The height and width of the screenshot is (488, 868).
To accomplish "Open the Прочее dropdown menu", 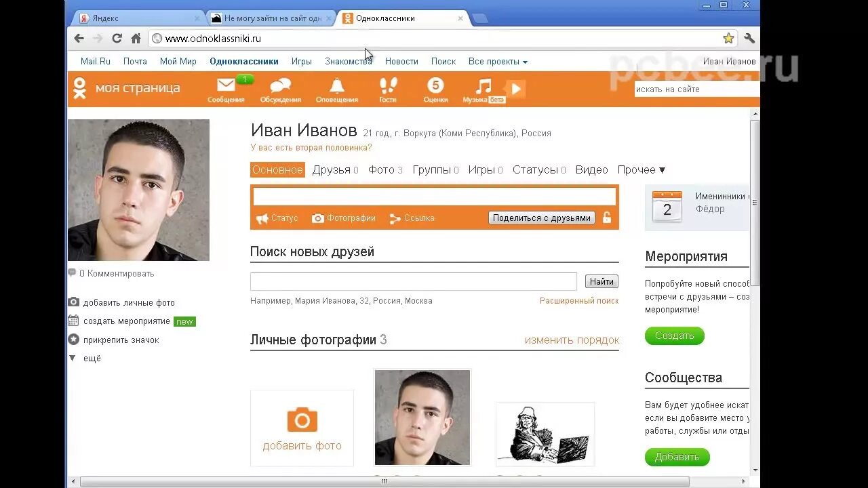I will click(x=642, y=170).
